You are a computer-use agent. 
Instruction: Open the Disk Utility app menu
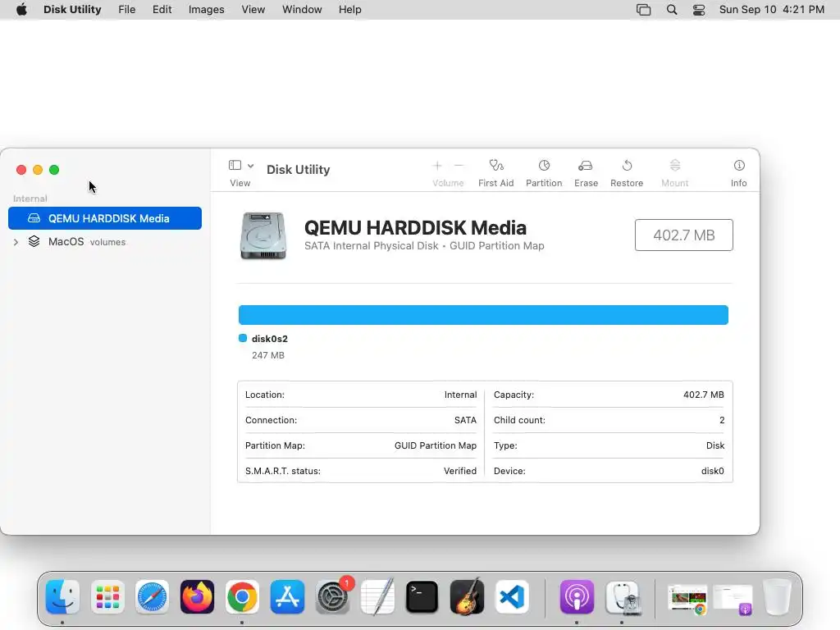[72, 10]
